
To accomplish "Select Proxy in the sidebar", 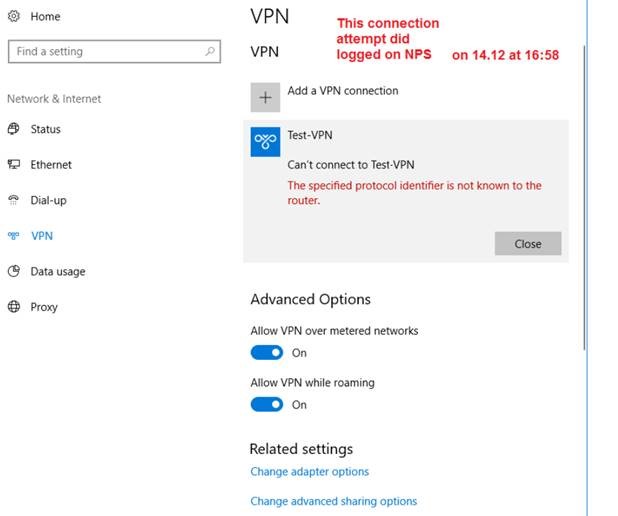I will [x=44, y=307].
